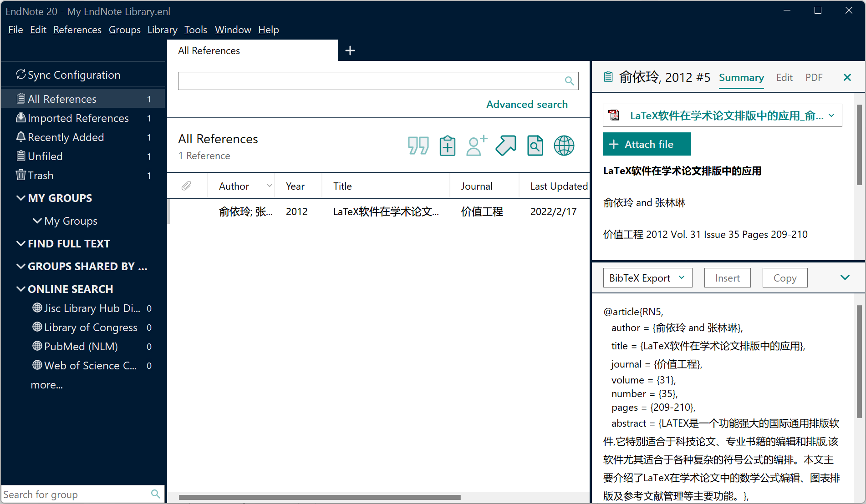Open the Window menu
The height and width of the screenshot is (504, 866).
tap(233, 30)
